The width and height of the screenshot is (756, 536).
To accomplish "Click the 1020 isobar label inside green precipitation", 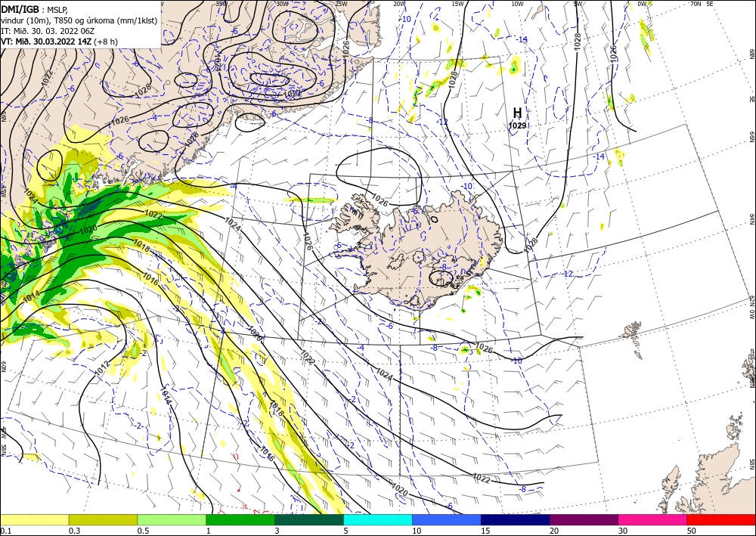I will [88, 229].
